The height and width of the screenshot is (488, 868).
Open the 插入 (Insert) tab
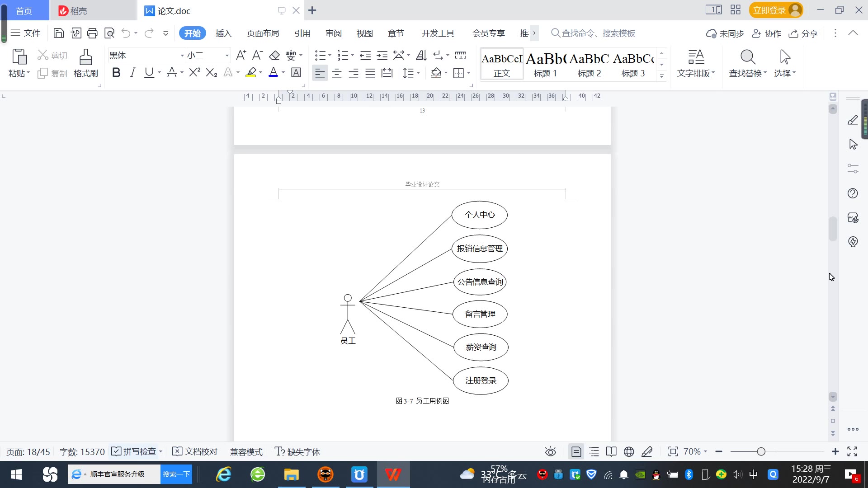[223, 33]
